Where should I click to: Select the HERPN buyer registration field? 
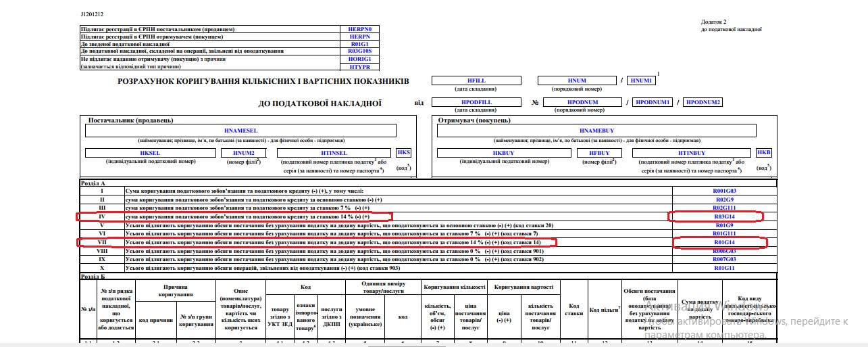tap(359, 37)
